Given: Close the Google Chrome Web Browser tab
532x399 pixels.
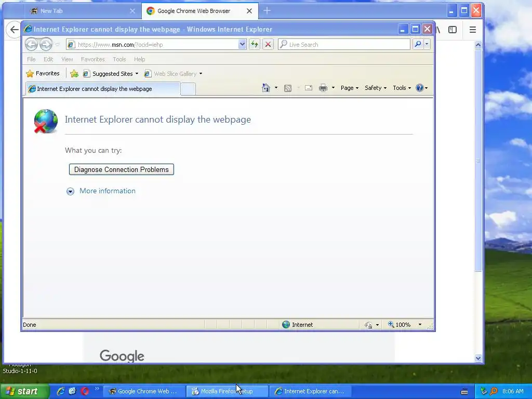Looking at the screenshot, I should (x=249, y=11).
